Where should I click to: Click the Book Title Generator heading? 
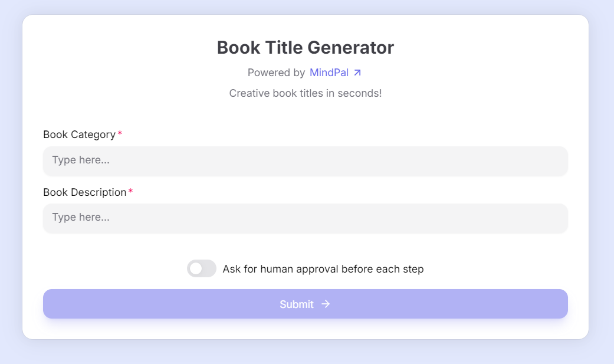point(305,47)
